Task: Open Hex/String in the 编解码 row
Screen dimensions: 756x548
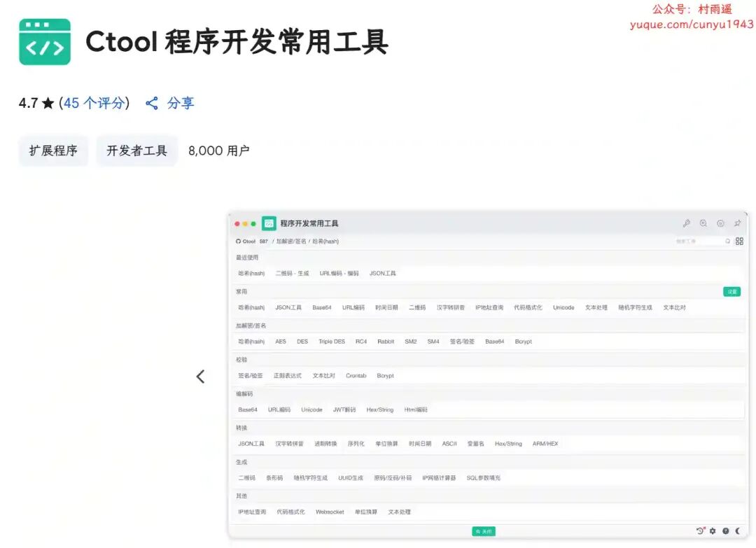Action: tap(380, 410)
